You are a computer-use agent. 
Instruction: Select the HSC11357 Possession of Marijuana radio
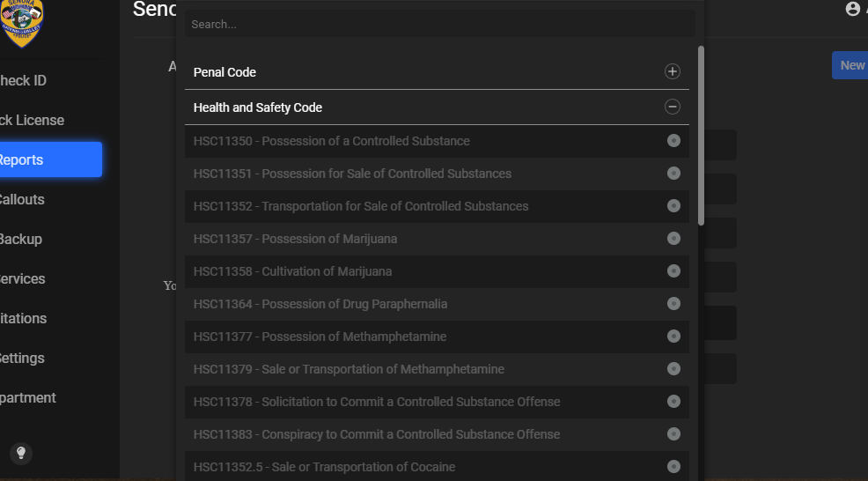(673, 239)
